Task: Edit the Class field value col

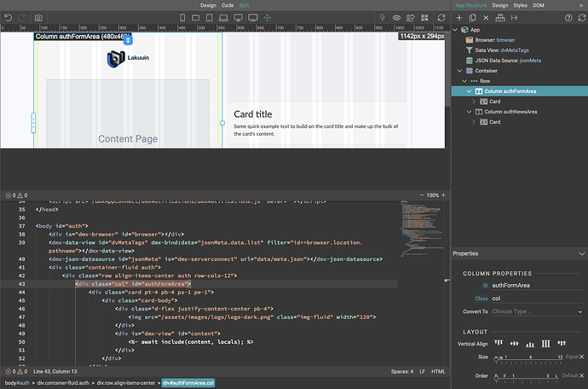Action: (x=537, y=299)
